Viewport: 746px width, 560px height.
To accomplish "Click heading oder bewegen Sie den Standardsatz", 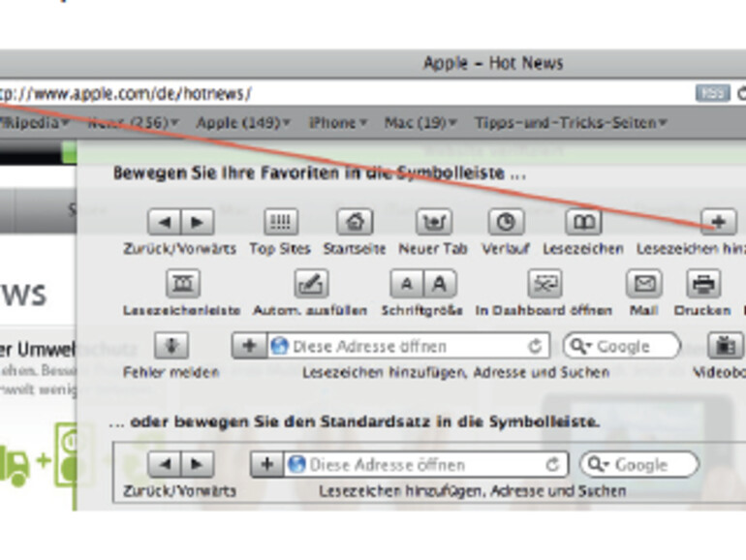I will pos(354,421).
